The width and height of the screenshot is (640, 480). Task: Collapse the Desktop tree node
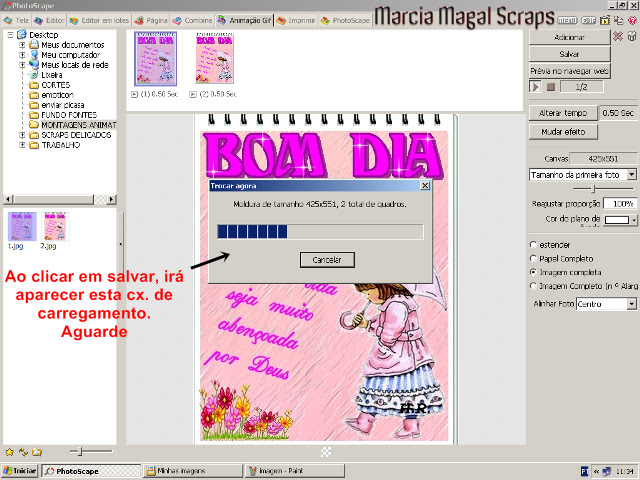click(11, 35)
